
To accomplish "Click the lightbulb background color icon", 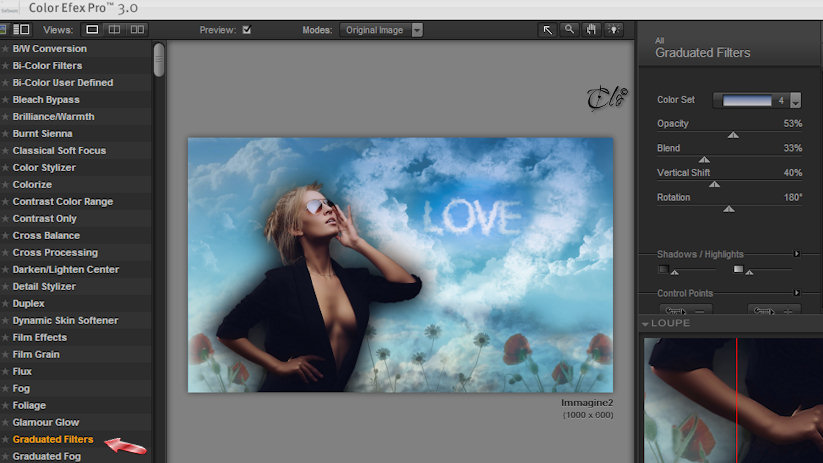I will point(614,30).
